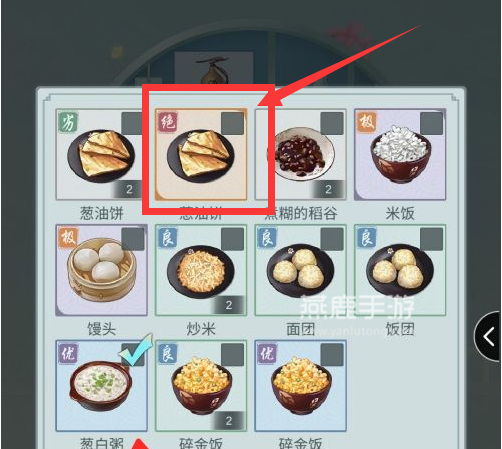Screen dimensions: 502x449
Task: Click the 馒头 name label
Action: click(101, 329)
